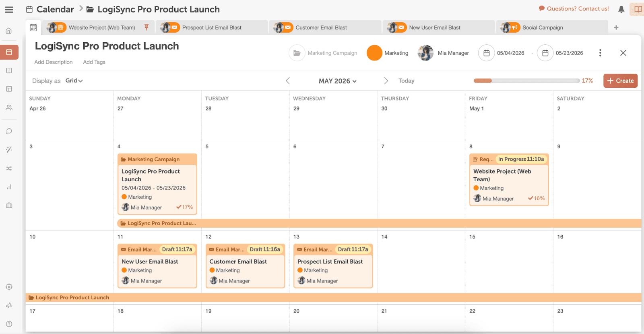The width and height of the screenshot is (644, 334).
Task: Open the calendar sidebar icon
Action: tap(9, 52)
